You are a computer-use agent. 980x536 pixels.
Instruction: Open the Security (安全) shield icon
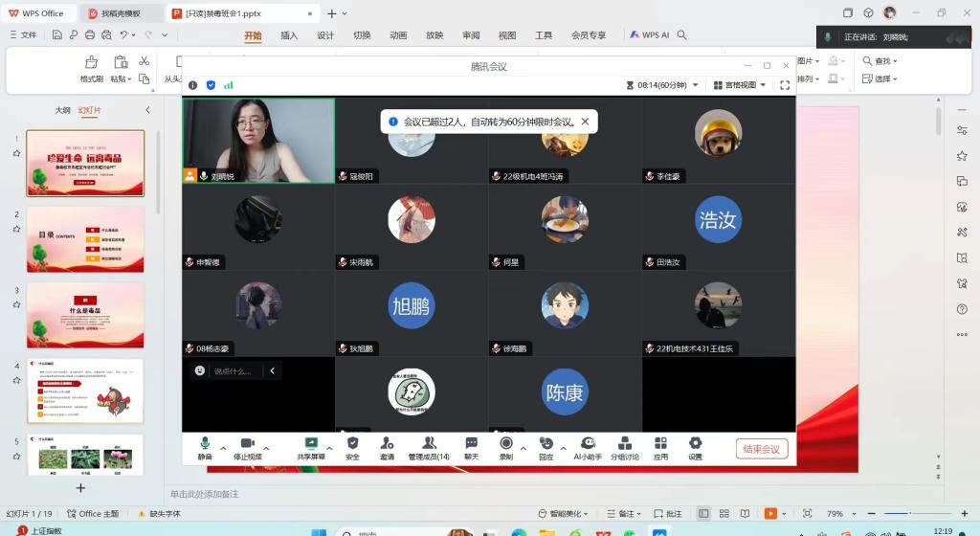coord(352,447)
